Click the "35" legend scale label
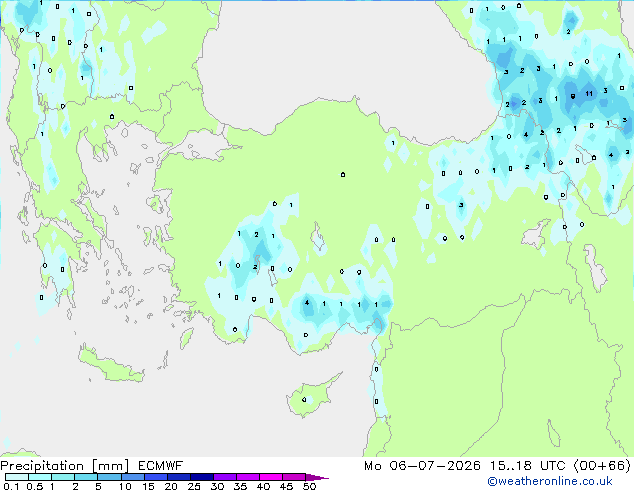The image size is (634, 490). [x=240, y=486]
